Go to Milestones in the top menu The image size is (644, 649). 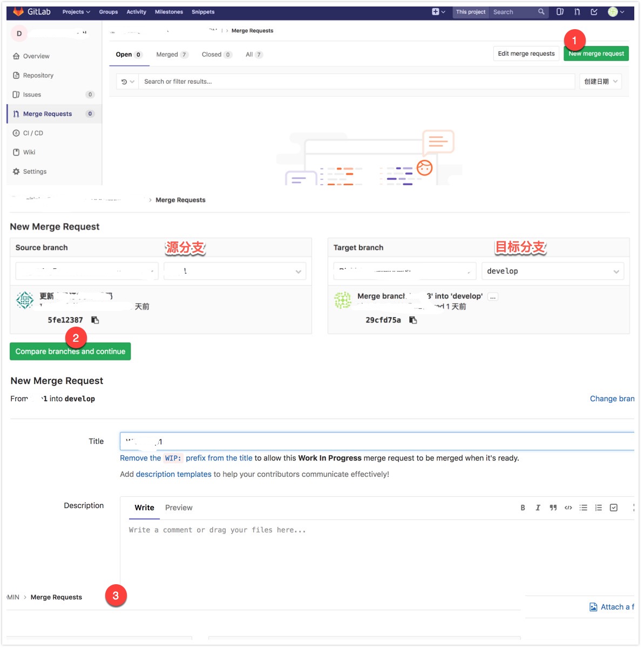point(169,12)
